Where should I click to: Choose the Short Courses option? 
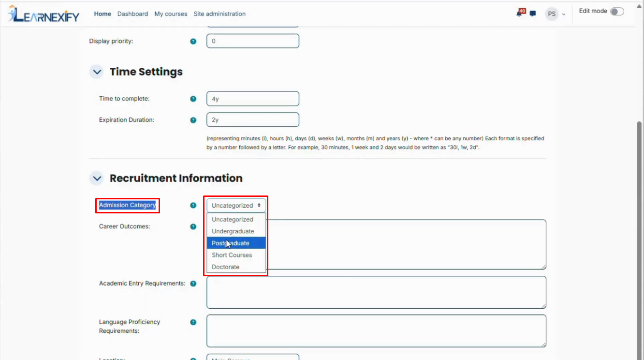(236, 255)
